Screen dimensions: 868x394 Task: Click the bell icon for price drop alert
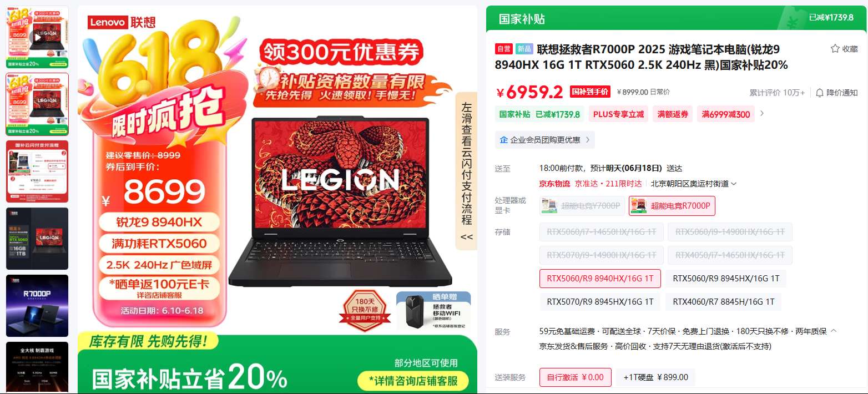[819, 92]
